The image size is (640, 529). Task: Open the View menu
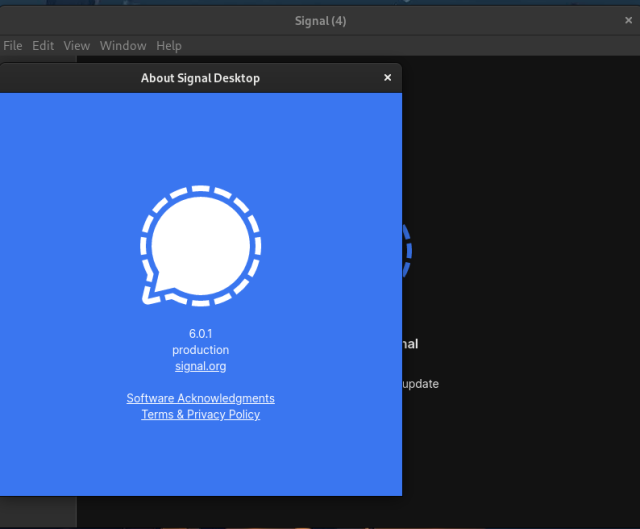(x=77, y=46)
